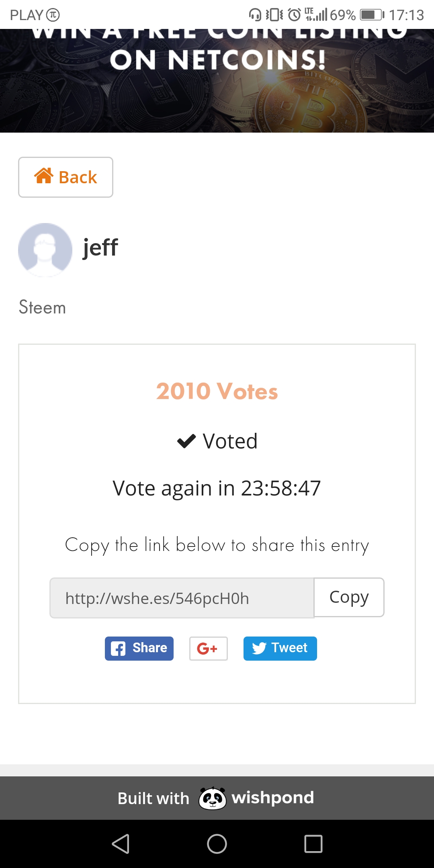Share entry on Google Plus
This screenshot has width=434, height=868.
(208, 648)
